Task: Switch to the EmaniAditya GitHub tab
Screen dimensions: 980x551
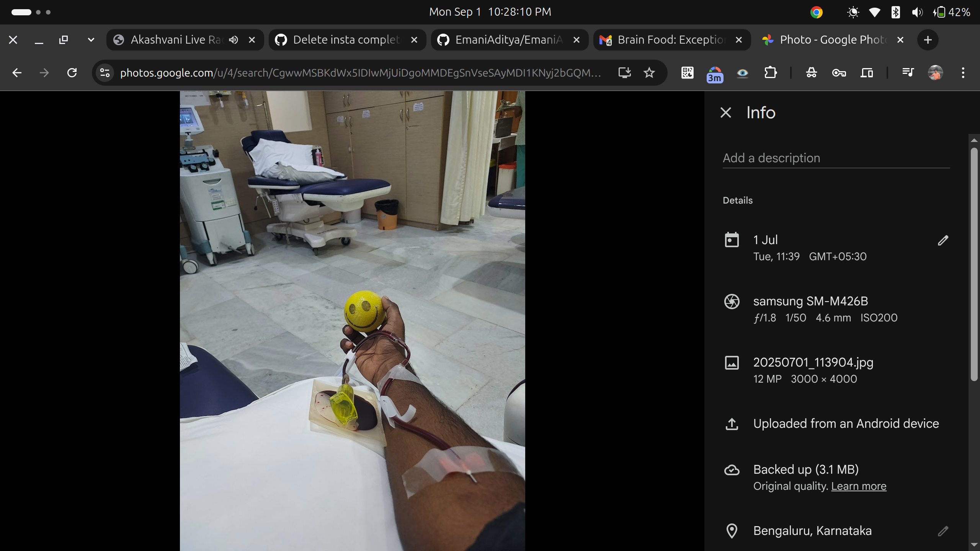Action: tap(508, 39)
